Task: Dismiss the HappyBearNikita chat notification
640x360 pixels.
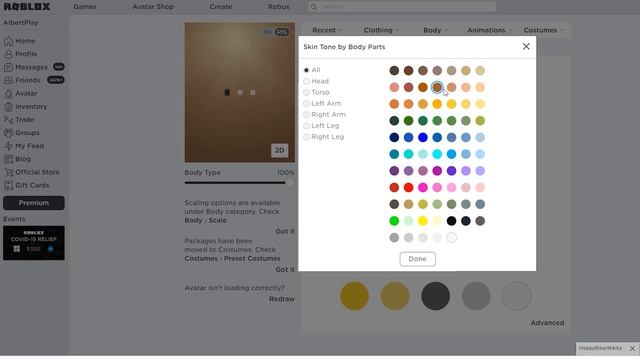Action: pos(632,348)
